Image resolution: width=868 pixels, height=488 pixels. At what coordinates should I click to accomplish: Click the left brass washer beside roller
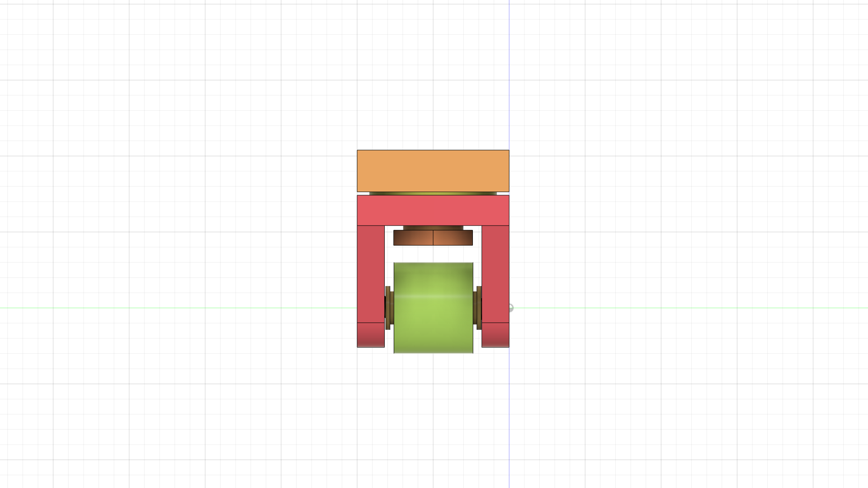[388, 308]
